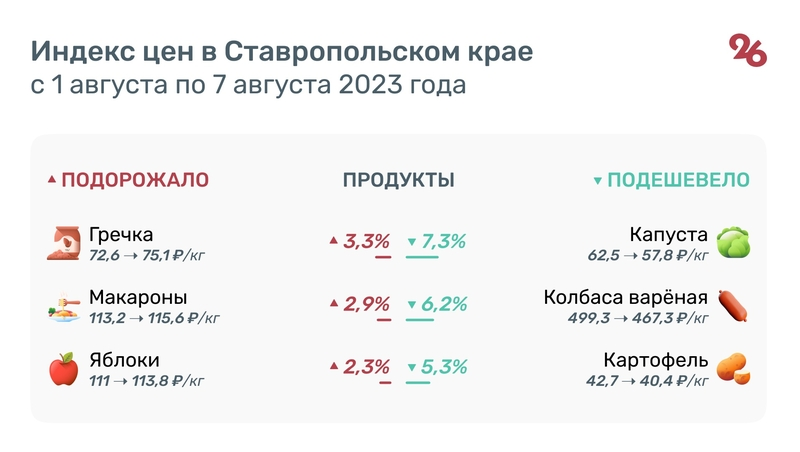This screenshot has height=452, width=800.
Task: Click the Картофель price range text
Action: (647, 380)
